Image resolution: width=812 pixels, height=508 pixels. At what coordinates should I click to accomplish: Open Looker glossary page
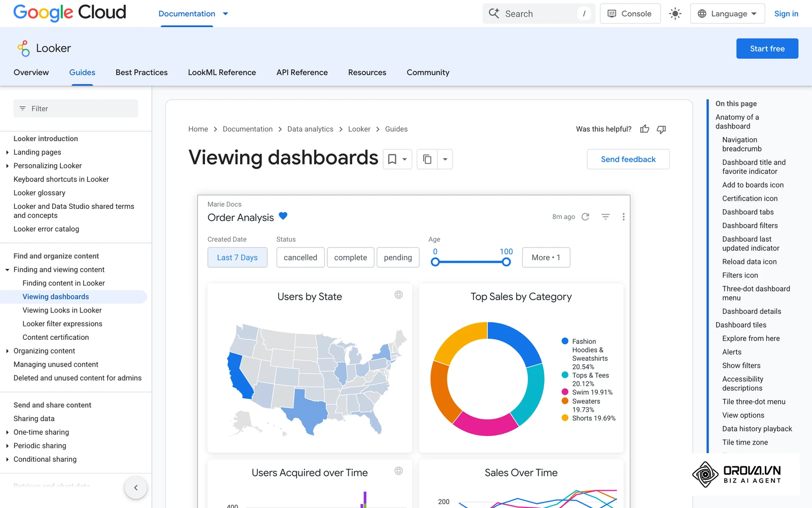40,193
